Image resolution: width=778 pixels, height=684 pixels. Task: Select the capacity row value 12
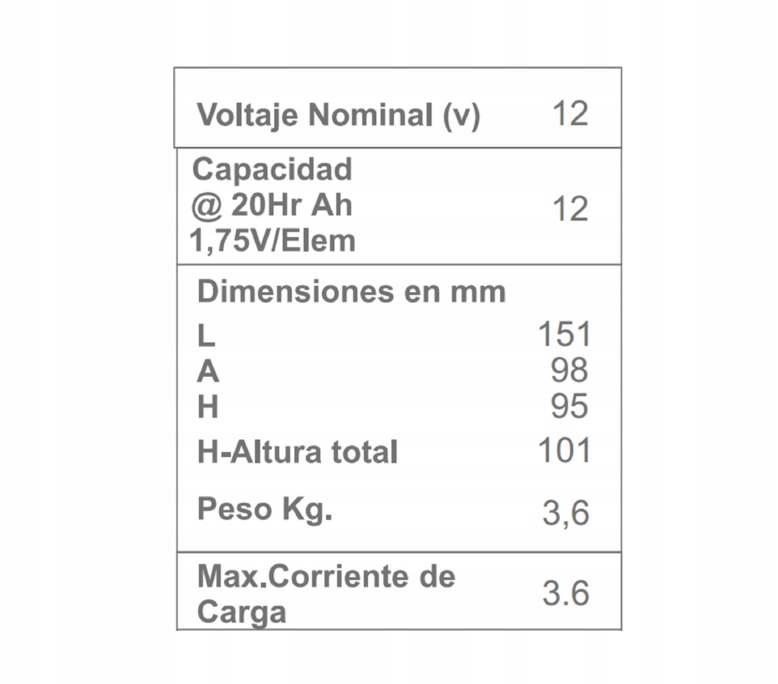[x=570, y=209]
